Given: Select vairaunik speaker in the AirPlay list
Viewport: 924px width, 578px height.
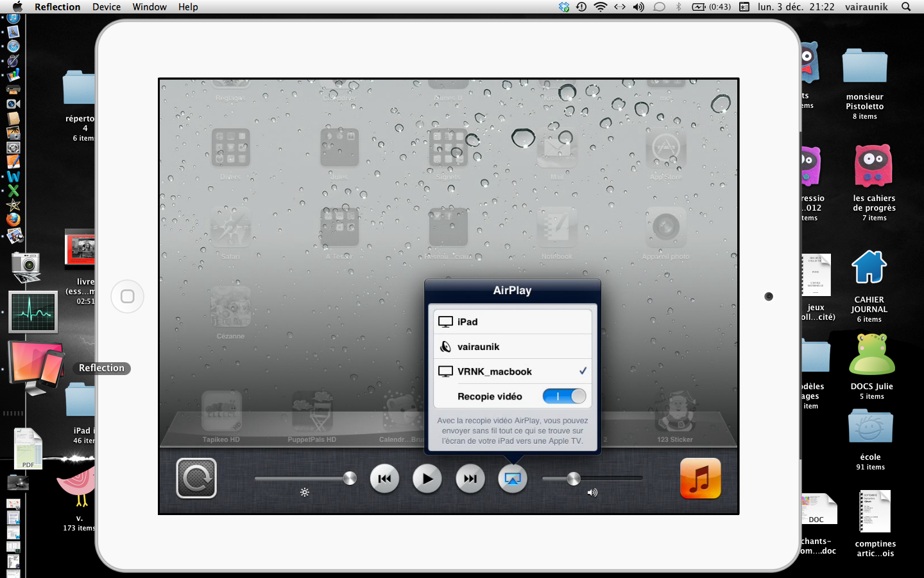Looking at the screenshot, I should [x=513, y=347].
